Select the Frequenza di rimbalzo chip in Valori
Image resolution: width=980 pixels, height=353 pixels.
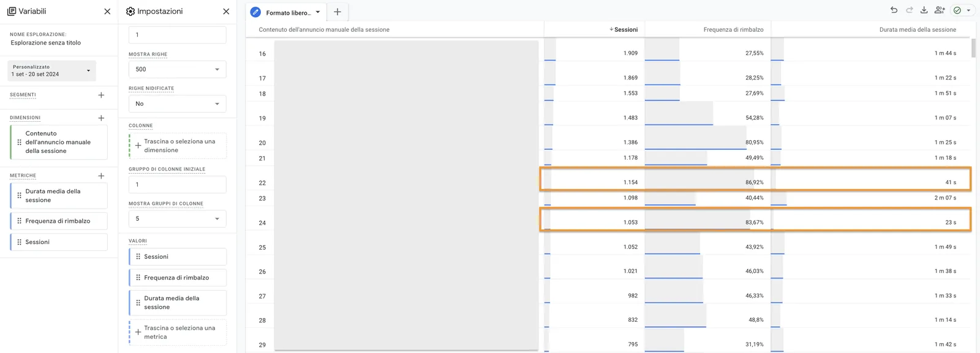(178, 277)
